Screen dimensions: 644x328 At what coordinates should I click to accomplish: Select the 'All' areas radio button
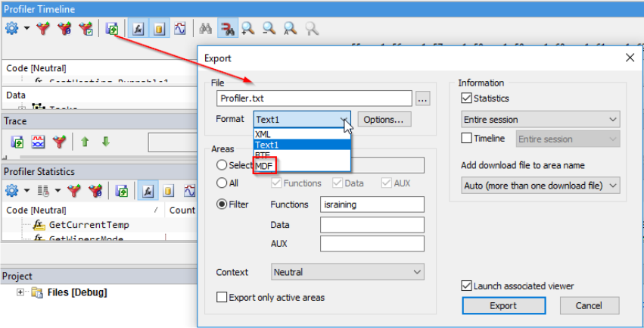(222, 183)
